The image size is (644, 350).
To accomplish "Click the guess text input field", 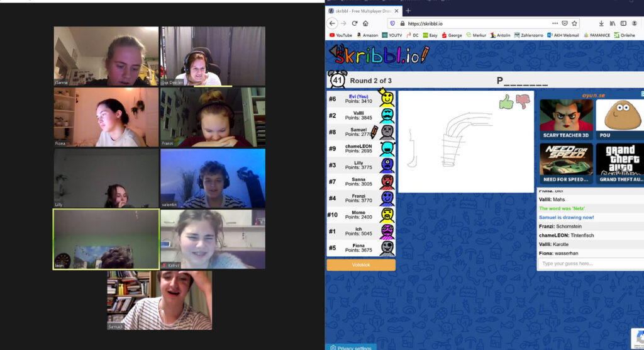I will pos(591,264).
